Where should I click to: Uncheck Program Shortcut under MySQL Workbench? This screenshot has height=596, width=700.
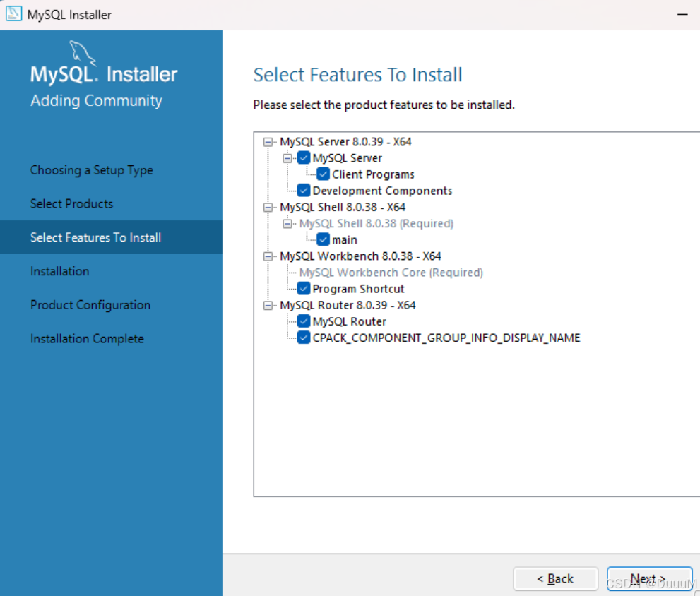click(304, 288)
